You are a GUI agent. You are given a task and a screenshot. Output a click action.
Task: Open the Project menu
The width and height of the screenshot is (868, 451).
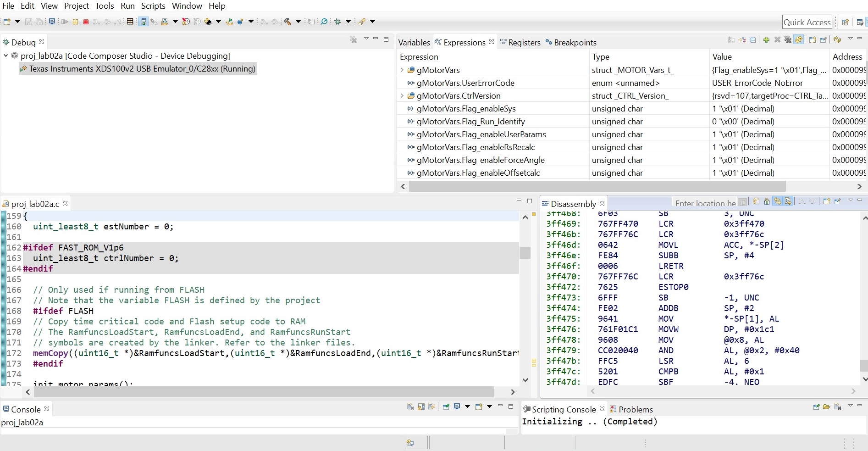77,6
